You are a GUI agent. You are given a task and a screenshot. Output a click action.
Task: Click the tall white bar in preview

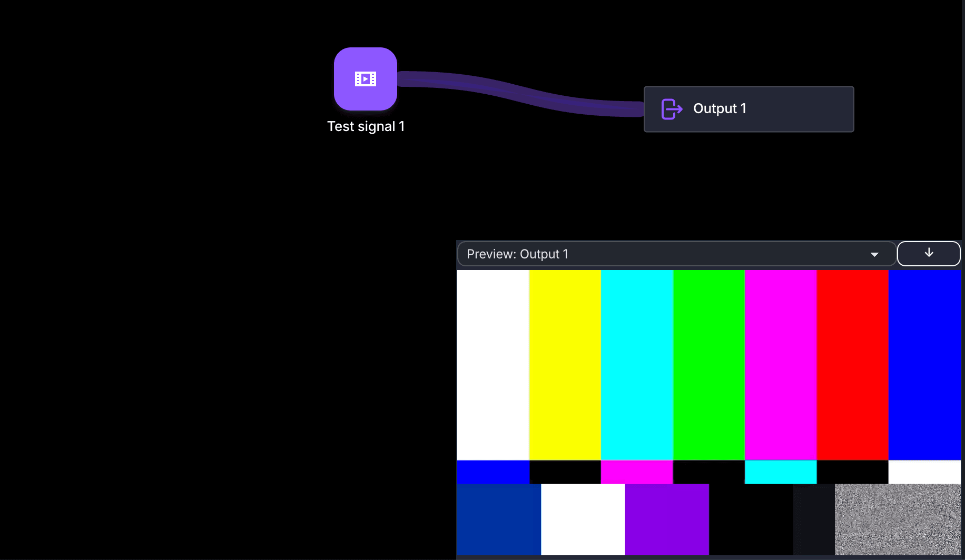coord(493,365)
